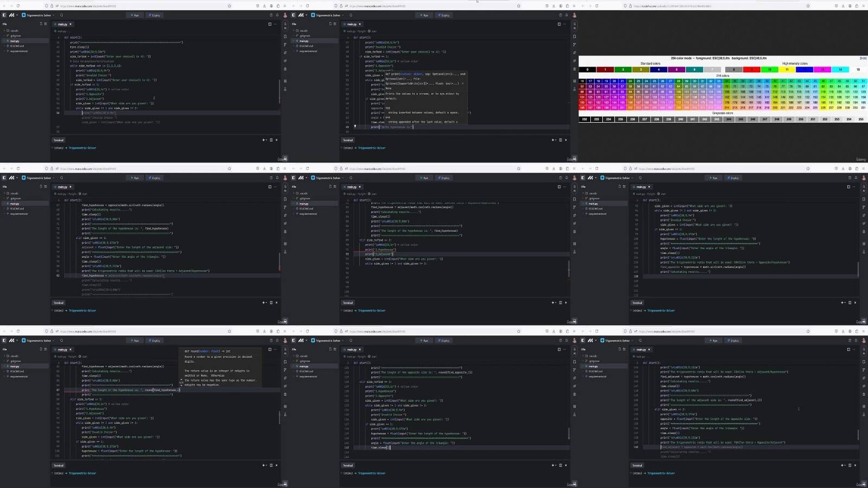The image size is (868, 488).
Task: Bookmark star in first frame browser bar
Action: [x=229, y=6]
